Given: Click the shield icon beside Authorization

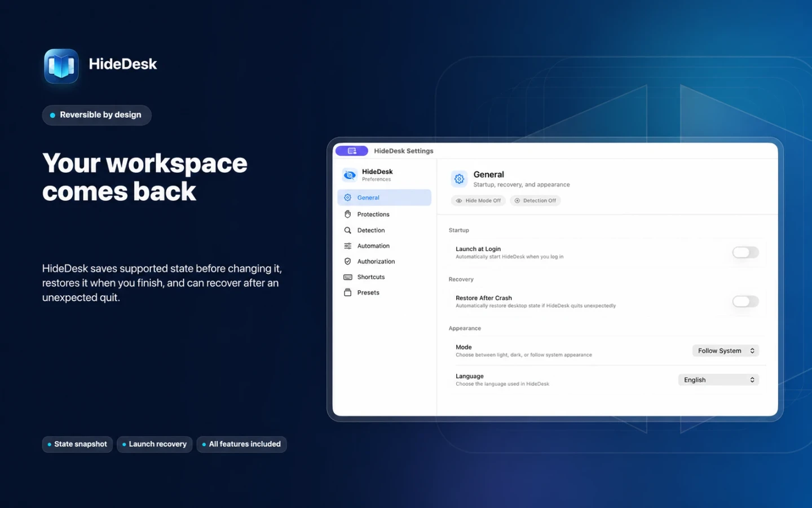Looking at the screenshot, I should tap(347, 261).
